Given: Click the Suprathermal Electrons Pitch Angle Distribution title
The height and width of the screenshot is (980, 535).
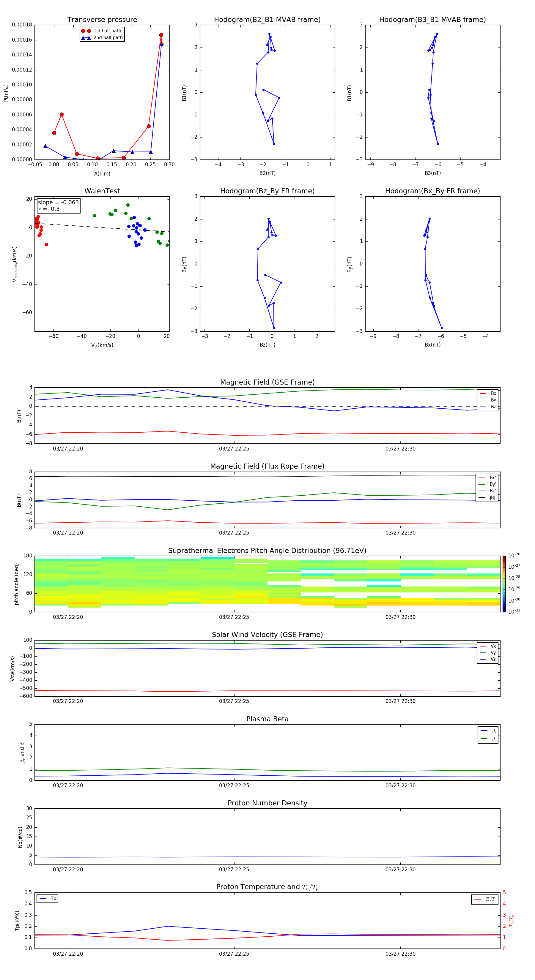Looking at the screenshot, I should (x=267, y=551).
